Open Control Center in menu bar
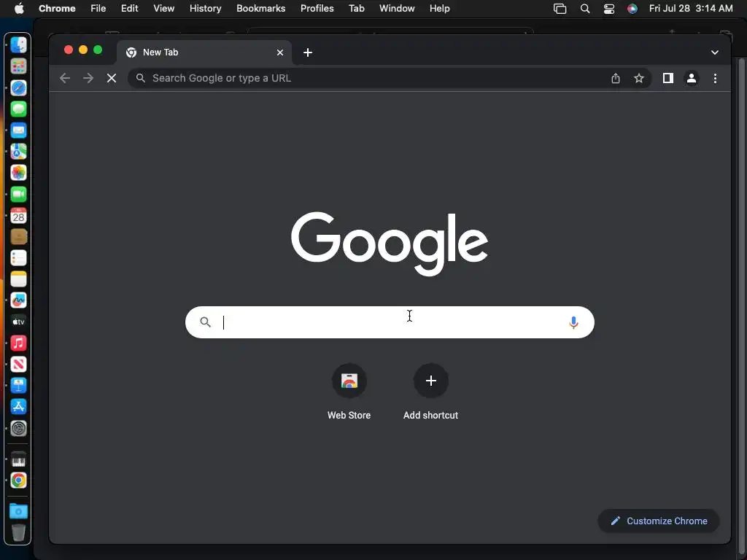747x560 pixels. tap(609, 9)
